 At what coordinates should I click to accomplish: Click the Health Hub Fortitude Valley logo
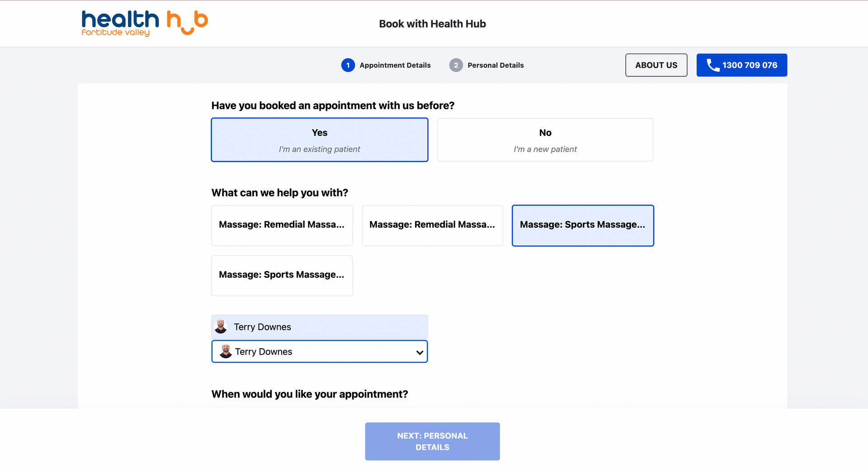tap(145, 23)
